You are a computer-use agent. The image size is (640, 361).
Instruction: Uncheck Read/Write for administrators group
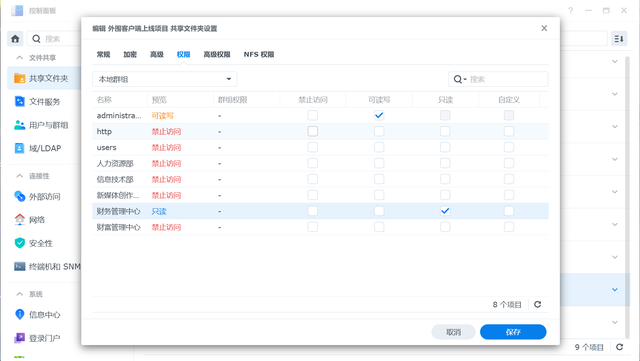click(379, 115)
